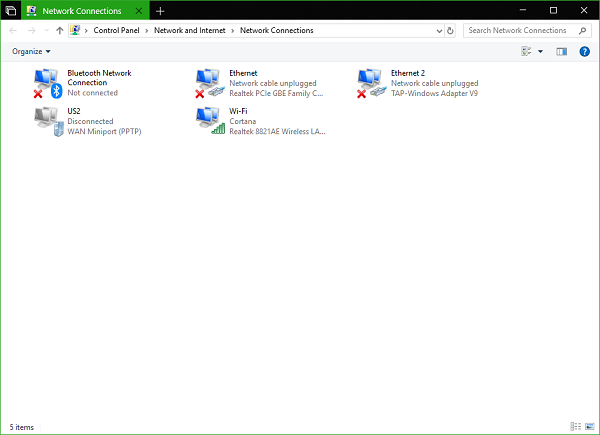
Task: Minimize the Network Connections window
Action: click(523, 10)
